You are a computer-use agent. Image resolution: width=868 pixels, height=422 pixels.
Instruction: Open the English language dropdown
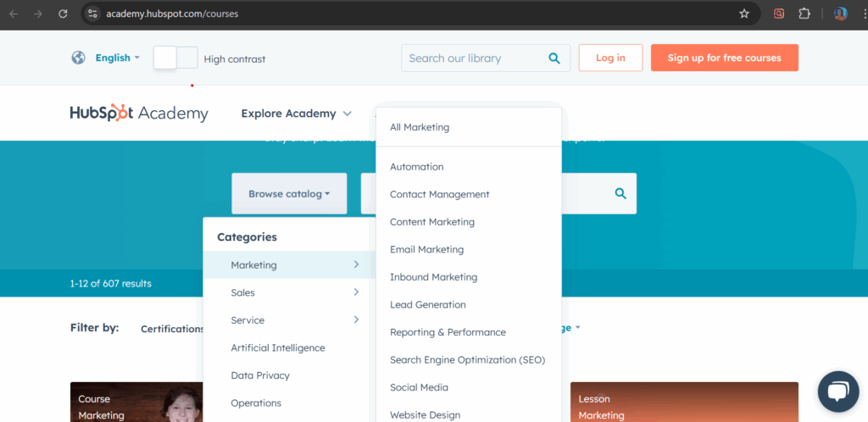117,58
